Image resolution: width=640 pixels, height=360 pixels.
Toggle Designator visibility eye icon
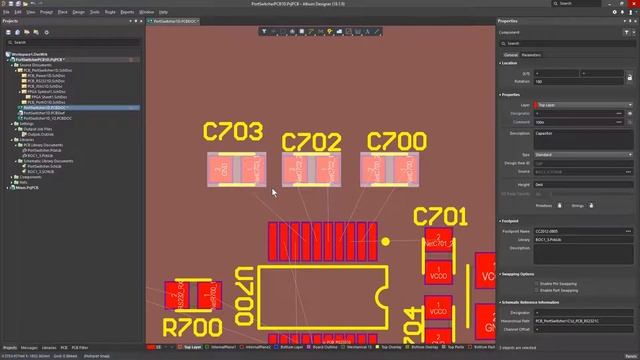coord(630,113)
